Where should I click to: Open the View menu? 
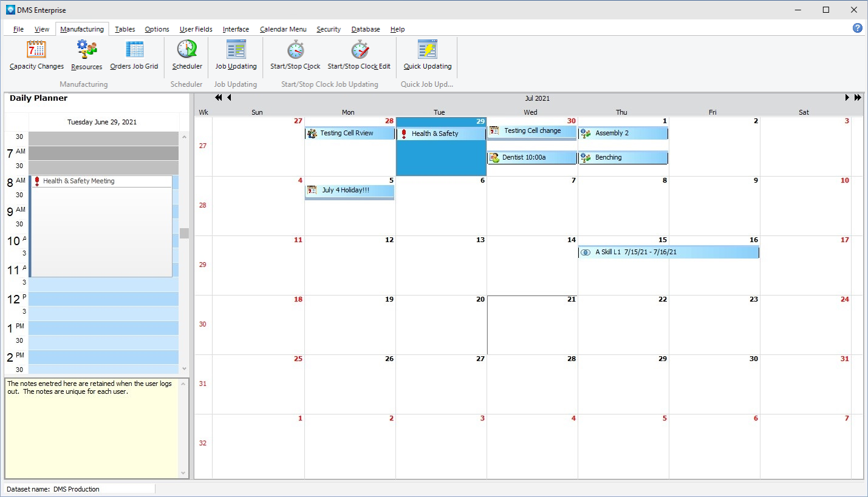pos(42,29)
